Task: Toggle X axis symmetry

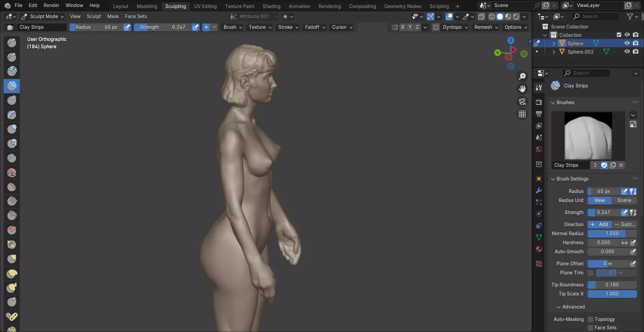Action: [402, 27]
